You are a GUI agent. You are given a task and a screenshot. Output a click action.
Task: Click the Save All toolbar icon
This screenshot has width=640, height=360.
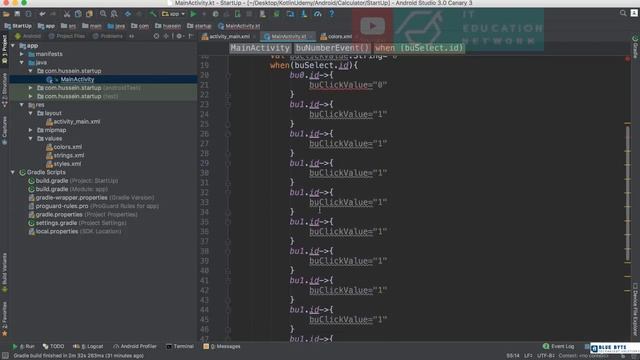point(17,14)
